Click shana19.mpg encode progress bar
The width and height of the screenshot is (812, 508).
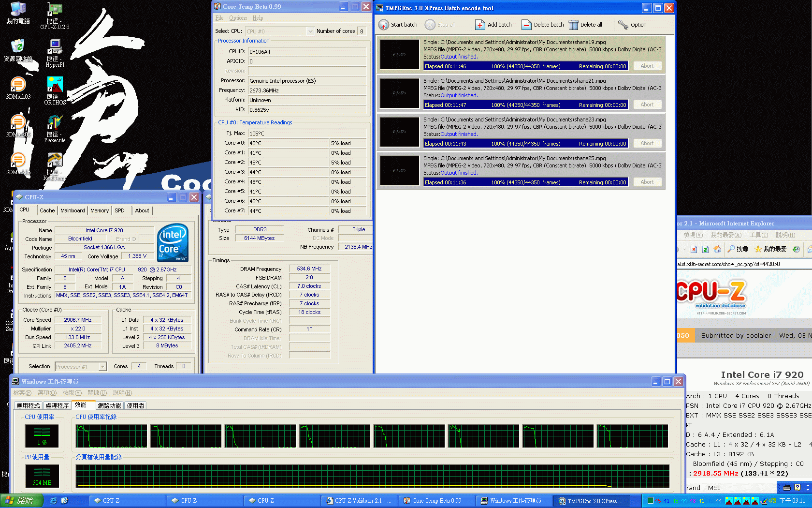point(525,66)
